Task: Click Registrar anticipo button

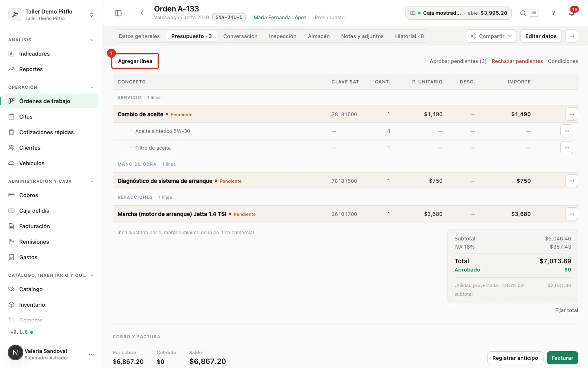Action: 515,358
